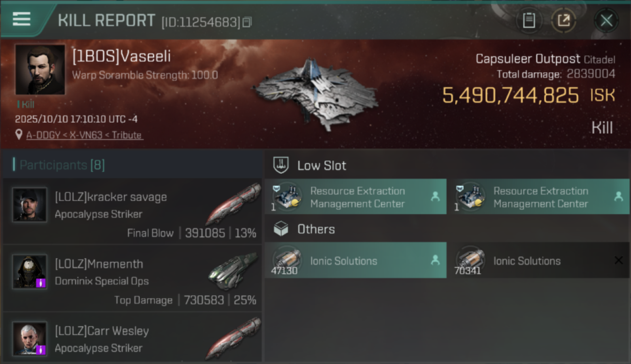Image resolution: width=631 pixels, height=364 pixels.
Task: Open the A-DDGY location link
Action: click(84, 135)
